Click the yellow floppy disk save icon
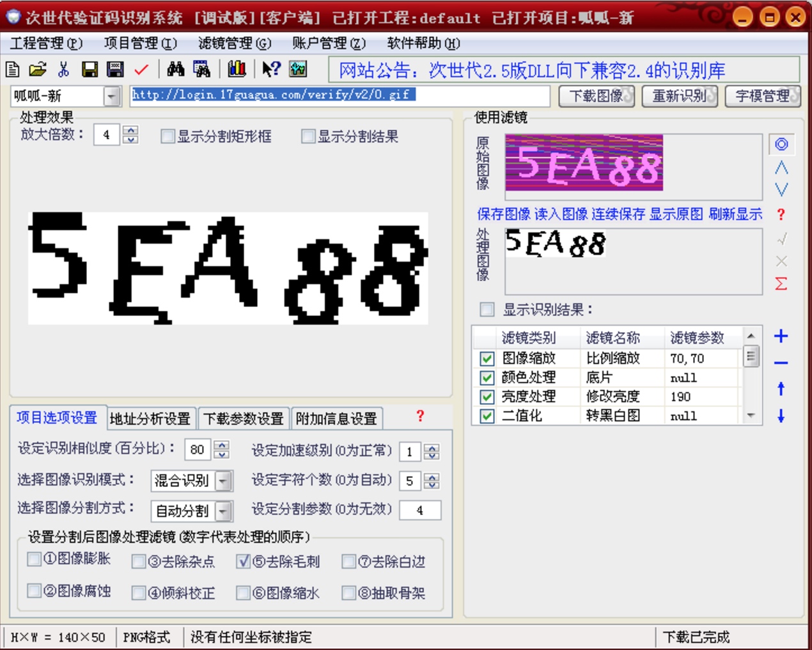812x650 pixels. [x=90, y=69]
